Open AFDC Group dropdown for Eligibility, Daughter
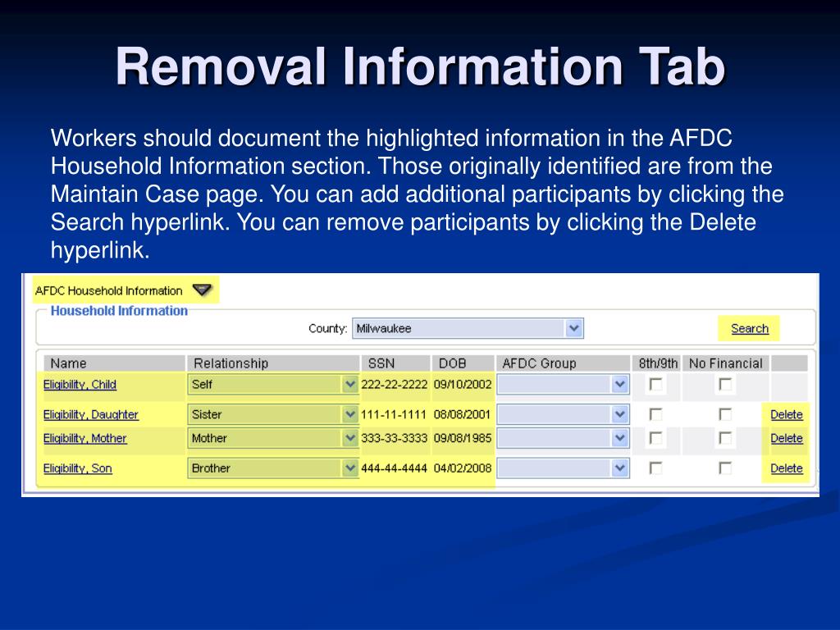This screenshot has width=840, height=630. [x=563, y=414]
